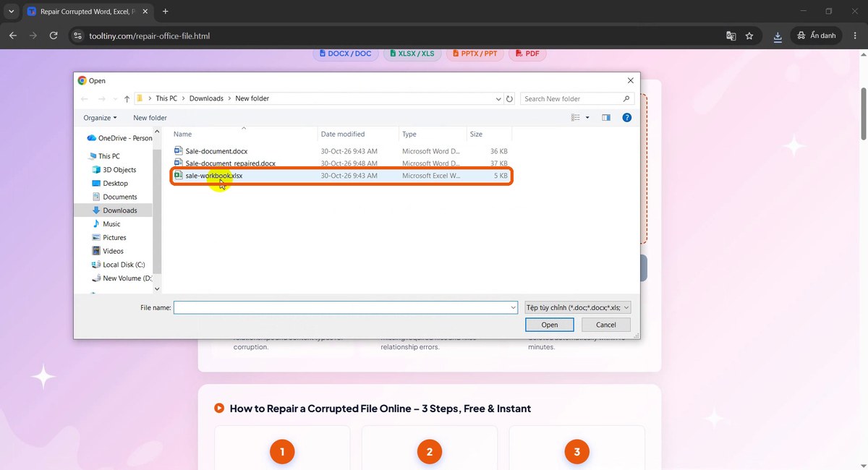Select the Sale-document_repaired.docx file
This screenshot has height=470, width=868.
[341, 163]
